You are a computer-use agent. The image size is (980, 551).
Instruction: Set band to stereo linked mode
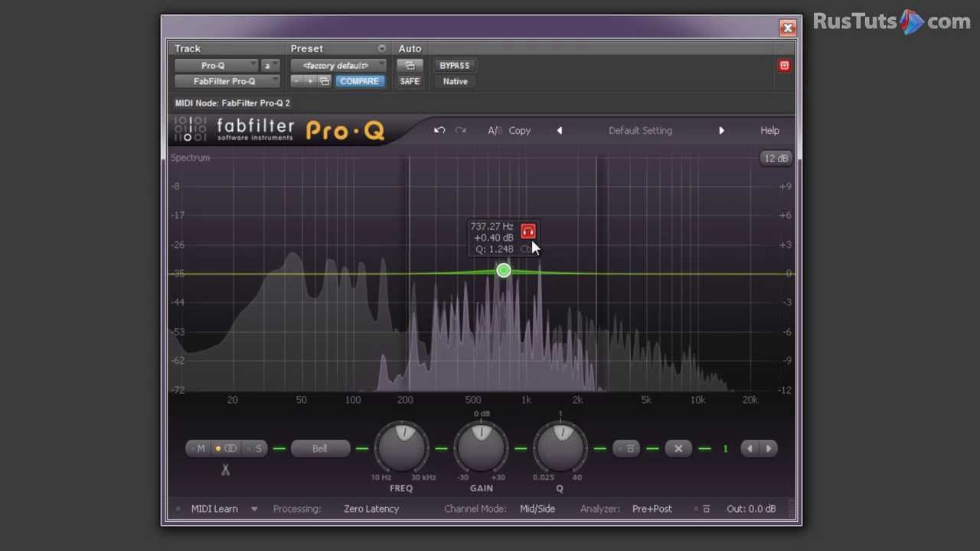coord(228,448)
